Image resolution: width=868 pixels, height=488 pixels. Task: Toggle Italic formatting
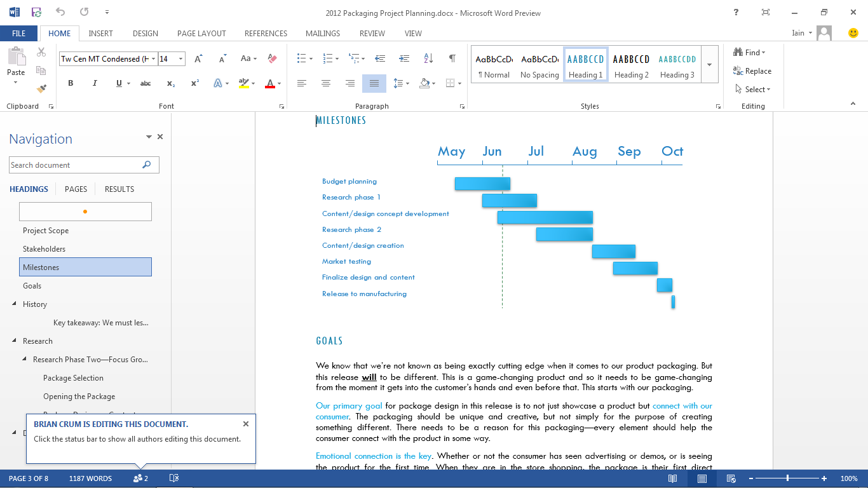tap(95, 83)
